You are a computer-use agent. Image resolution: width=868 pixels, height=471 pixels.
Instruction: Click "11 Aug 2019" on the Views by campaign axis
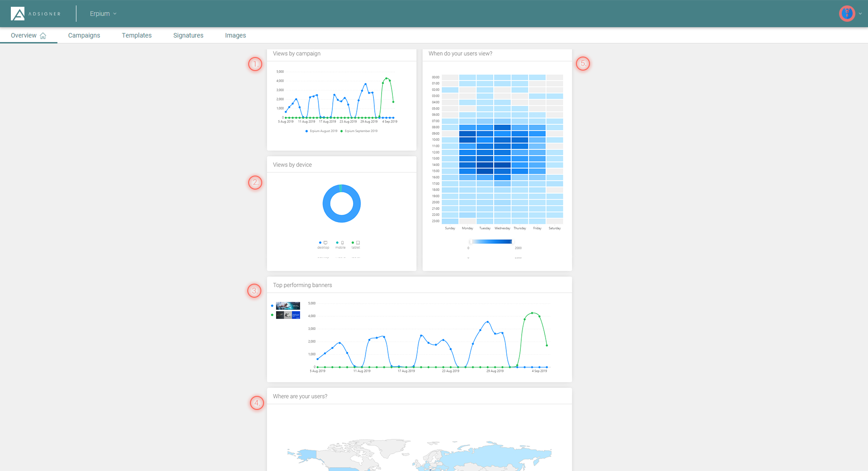coord(307,122)
